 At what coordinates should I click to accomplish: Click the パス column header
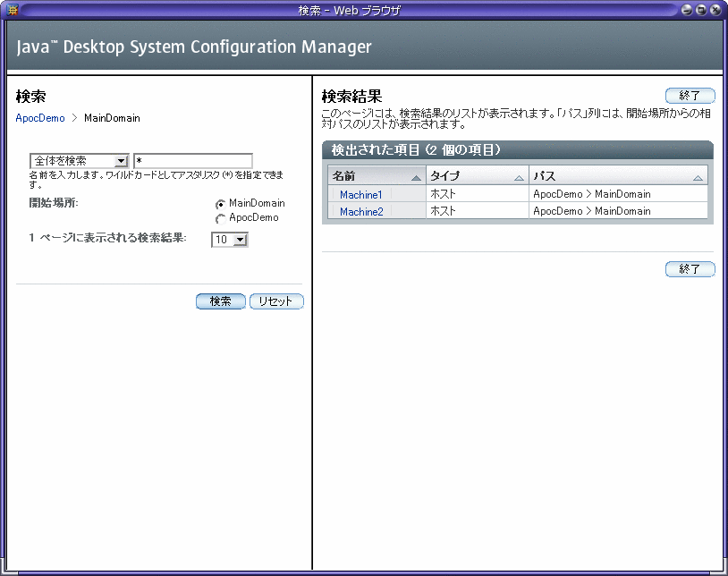click(618, 175)
